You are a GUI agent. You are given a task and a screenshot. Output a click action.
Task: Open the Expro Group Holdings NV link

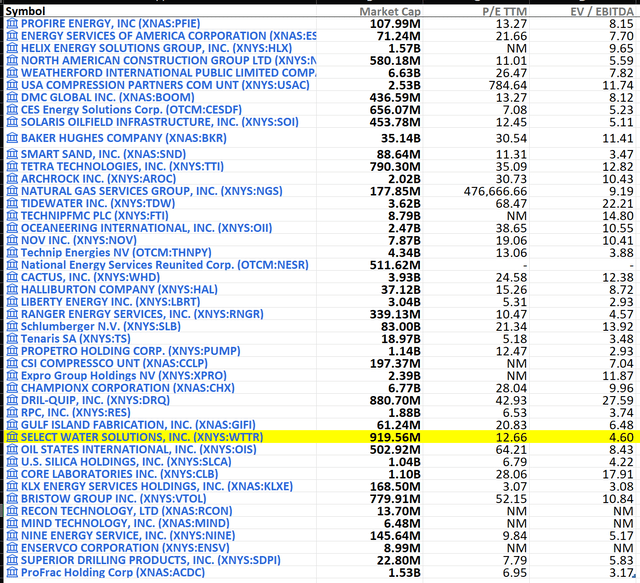coord(124,376)
